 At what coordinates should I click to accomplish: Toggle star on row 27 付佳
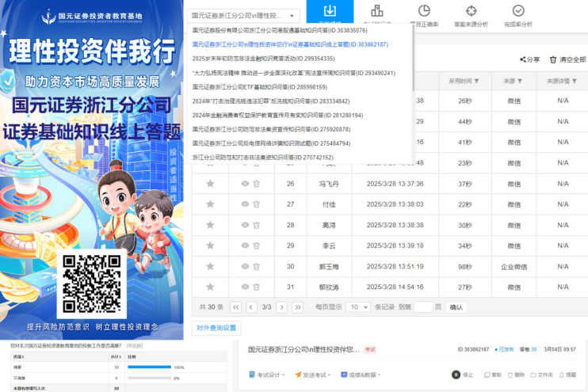point(210,204)
